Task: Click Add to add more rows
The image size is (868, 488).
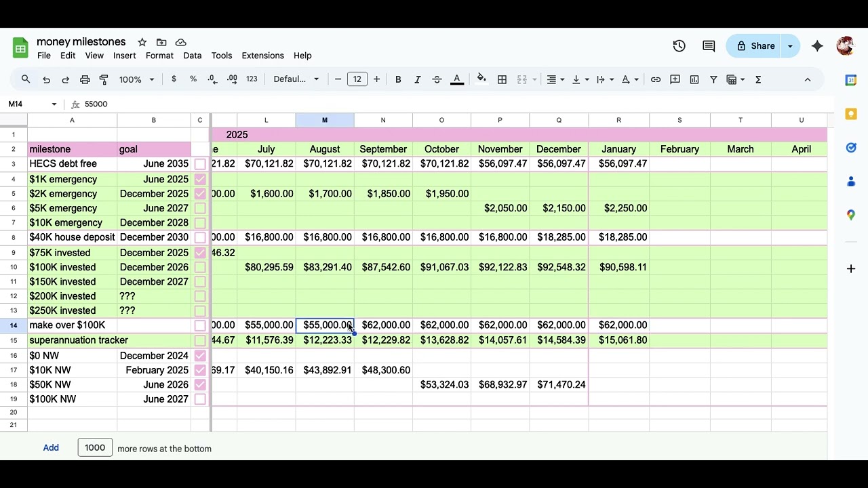Action: (51, 448)
